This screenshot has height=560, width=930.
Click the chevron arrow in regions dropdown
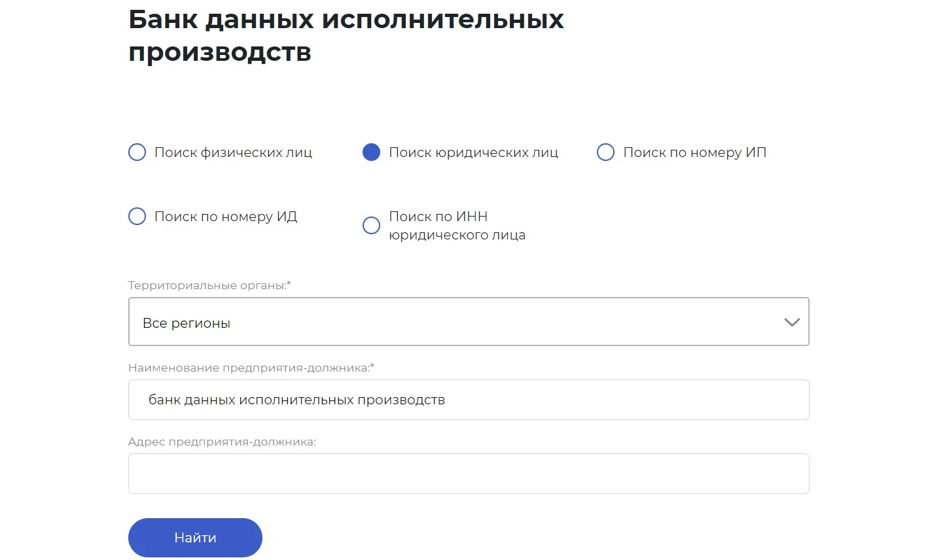pyautogui.click(x=792, y=323)
